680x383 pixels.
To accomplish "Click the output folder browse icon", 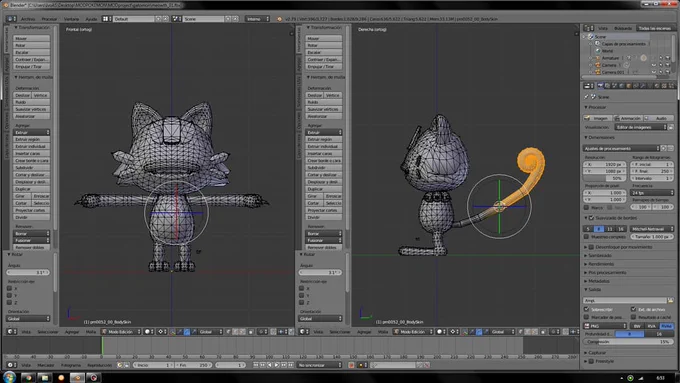I will click(x=671, y=300).
